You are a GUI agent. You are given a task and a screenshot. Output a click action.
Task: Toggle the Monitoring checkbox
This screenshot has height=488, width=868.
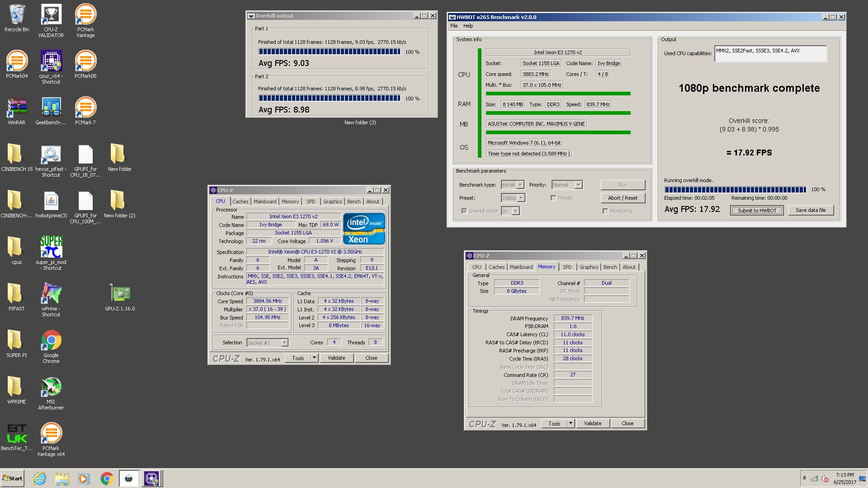(x=605, y=211)
